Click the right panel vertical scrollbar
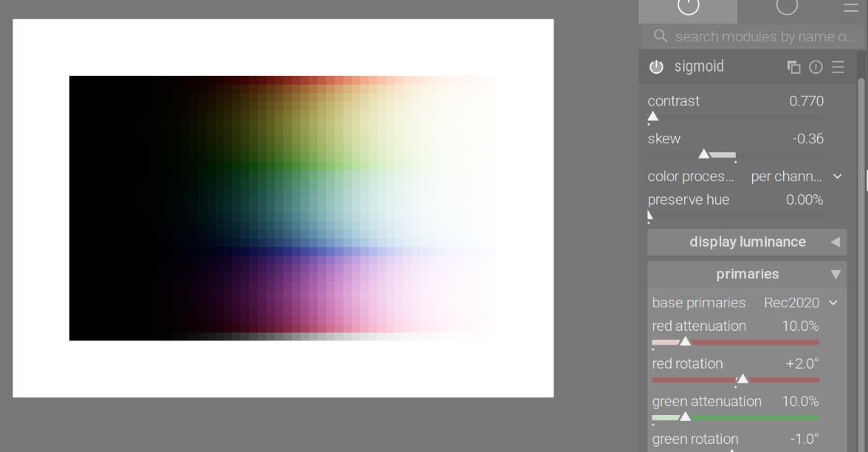868x452 pixels. (861, 222)
